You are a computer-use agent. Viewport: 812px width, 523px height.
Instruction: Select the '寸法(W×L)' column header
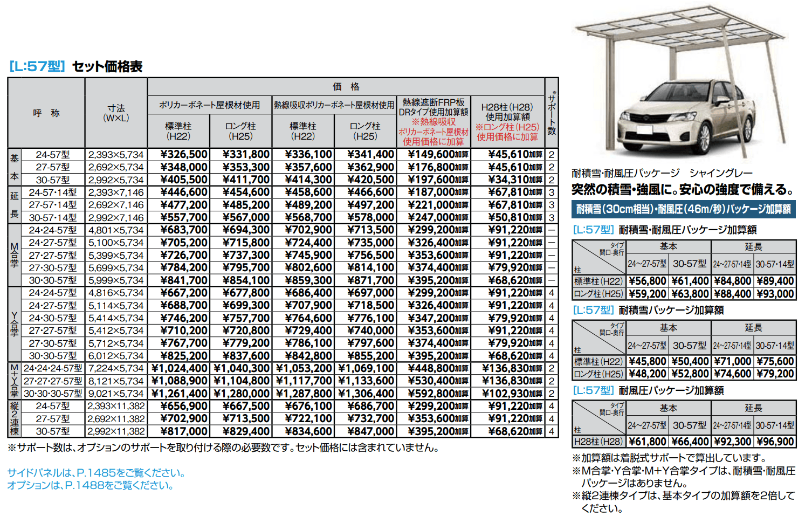pyautogui.click(x=116, y=113)
